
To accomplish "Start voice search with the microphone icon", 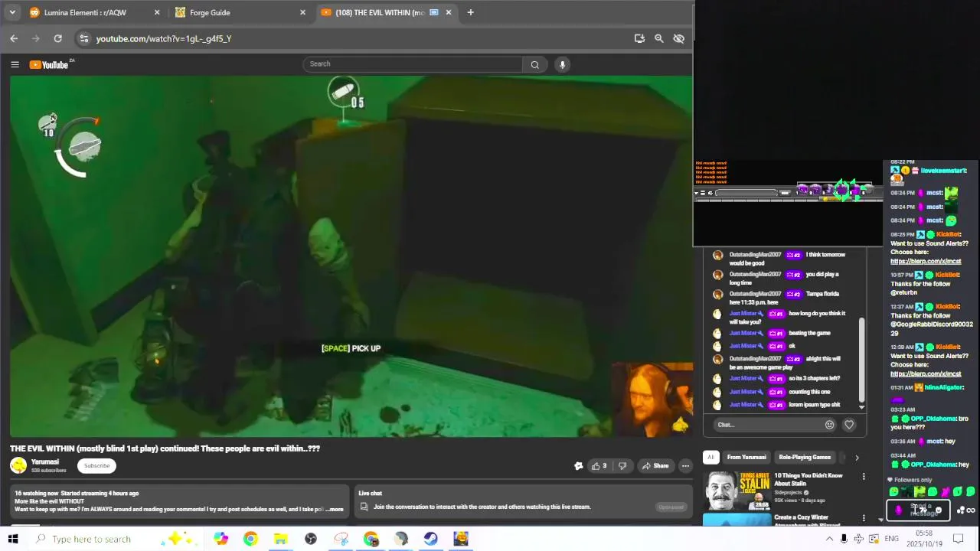I will pos(562,64).
